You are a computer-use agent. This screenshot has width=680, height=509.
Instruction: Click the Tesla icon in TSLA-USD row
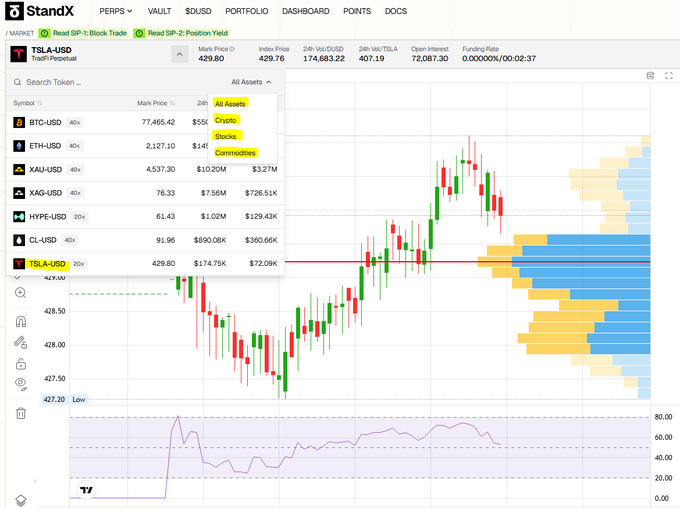tap(19, 264)
